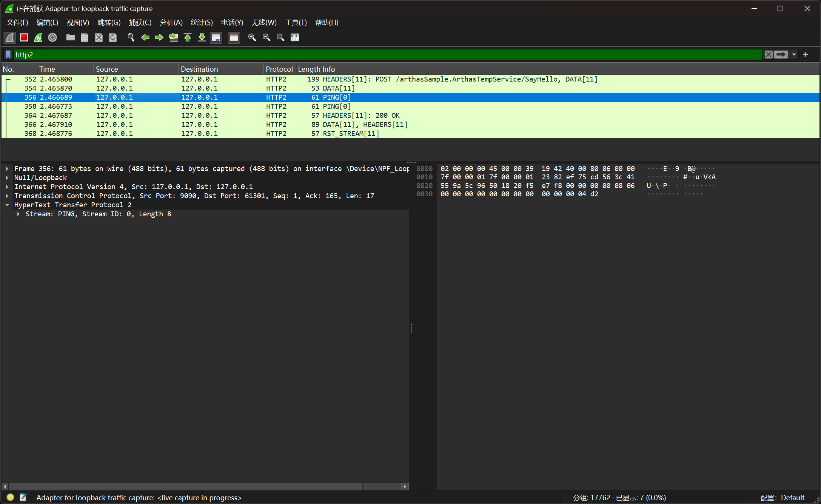Viewport: 821px width, 504px height.
Task: Reset text to normal size
Action: [x=280, y=37]
